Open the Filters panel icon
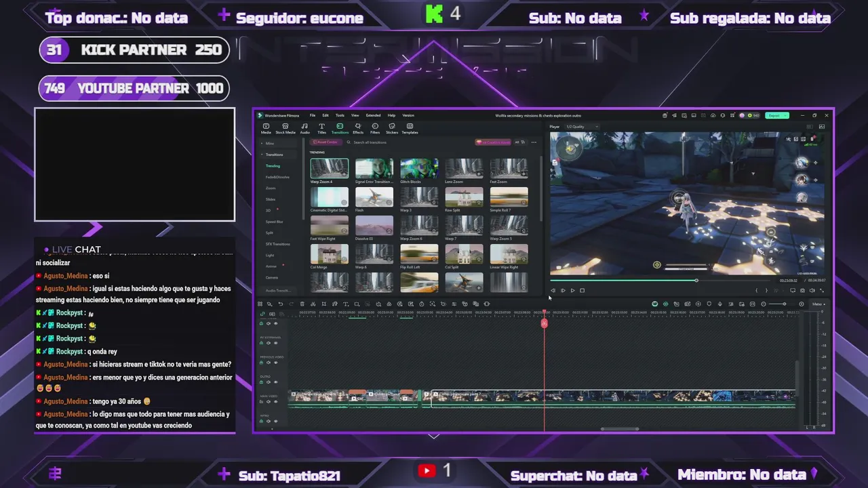 [375, 126]
